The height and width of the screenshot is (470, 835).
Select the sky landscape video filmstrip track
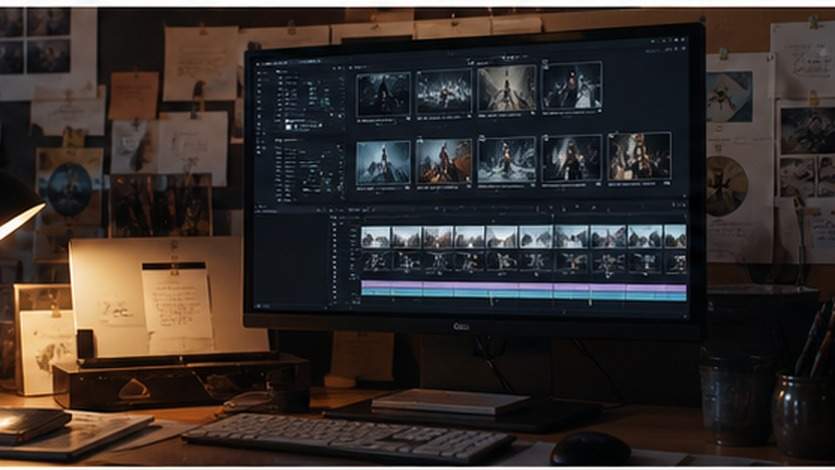pos(523,237)
